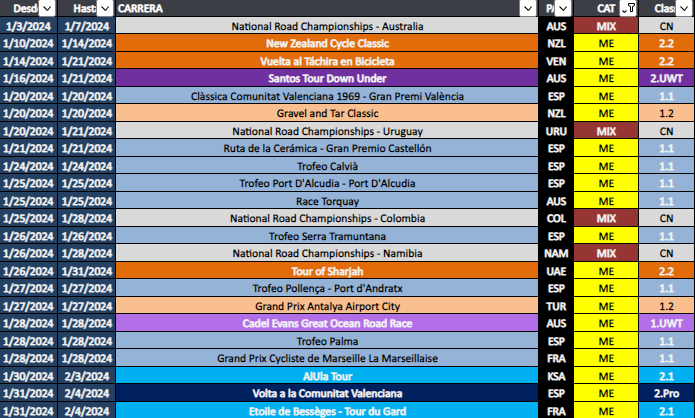Select the Race Torquay cell
The width and height of the screenshot is (695, 418).
click(327, 201)
